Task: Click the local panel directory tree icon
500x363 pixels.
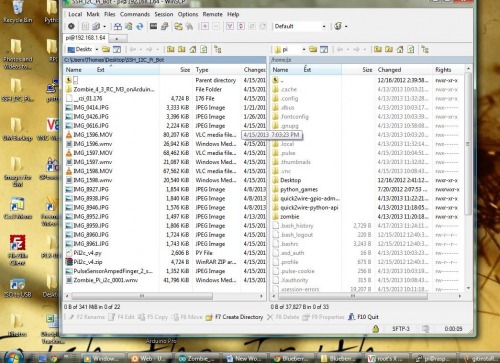Action: tap(218, 50)
